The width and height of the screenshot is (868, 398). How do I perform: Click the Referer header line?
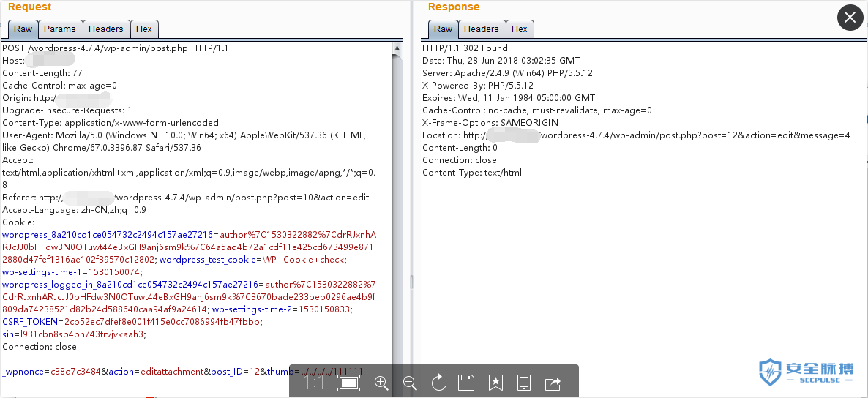click(x=185, y=198)
